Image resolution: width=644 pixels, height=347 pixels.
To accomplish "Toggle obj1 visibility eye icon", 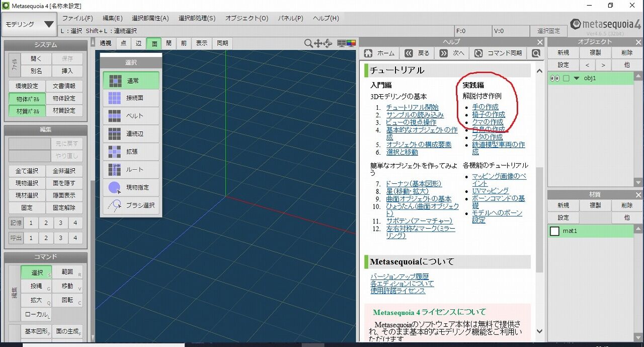I will coord(555,79).
